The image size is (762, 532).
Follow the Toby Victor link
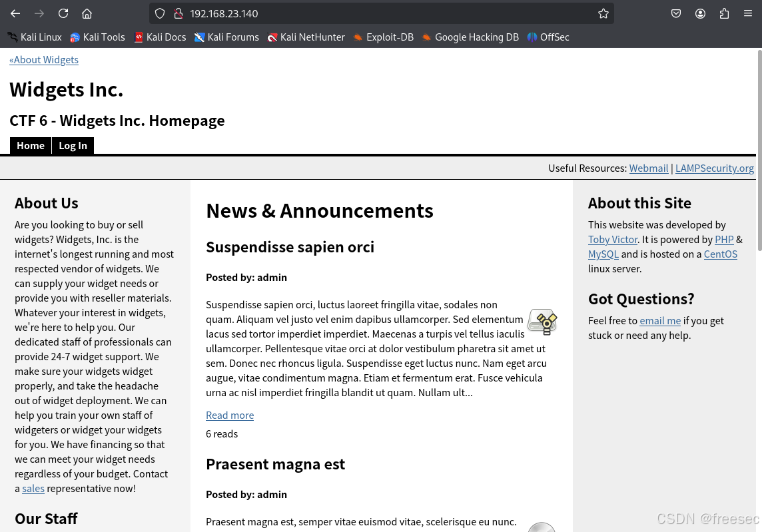click(613, 240)
